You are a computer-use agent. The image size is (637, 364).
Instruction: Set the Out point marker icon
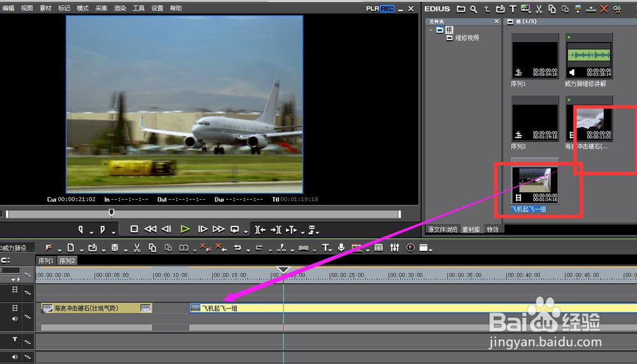[103, 230]
